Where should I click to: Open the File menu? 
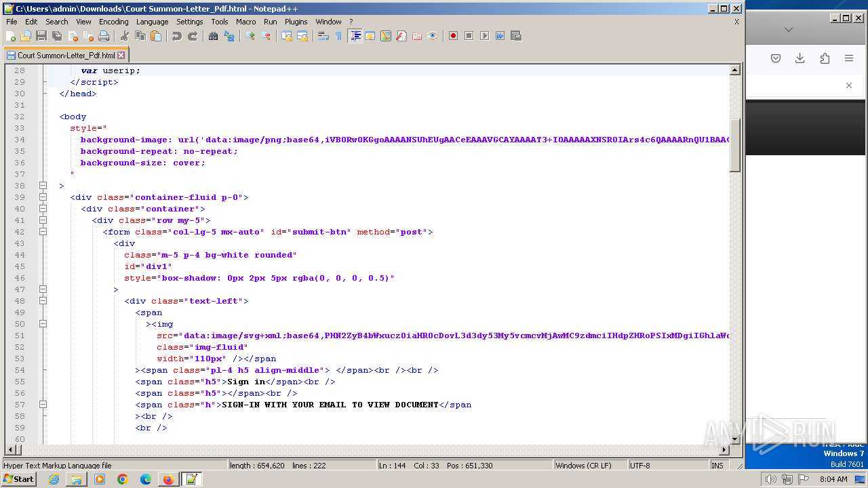(12, 22)
